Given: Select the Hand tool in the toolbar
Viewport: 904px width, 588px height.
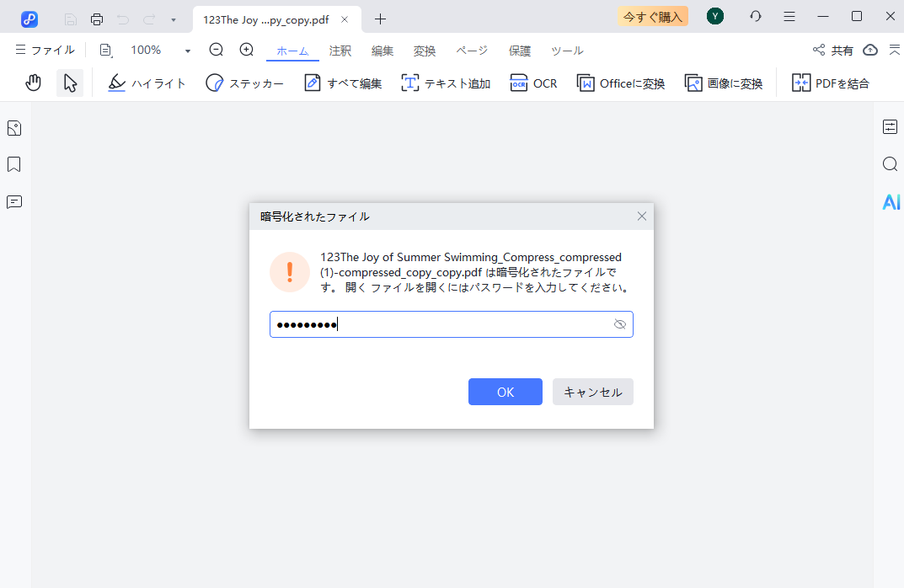Looking at the screenshot, I should click(x=33, y=83).
